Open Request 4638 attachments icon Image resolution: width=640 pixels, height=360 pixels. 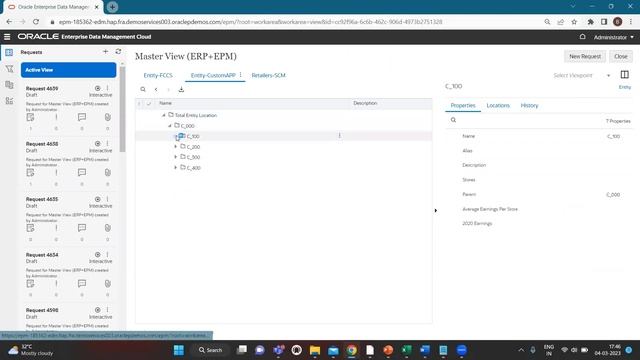(x=107, y=173)
